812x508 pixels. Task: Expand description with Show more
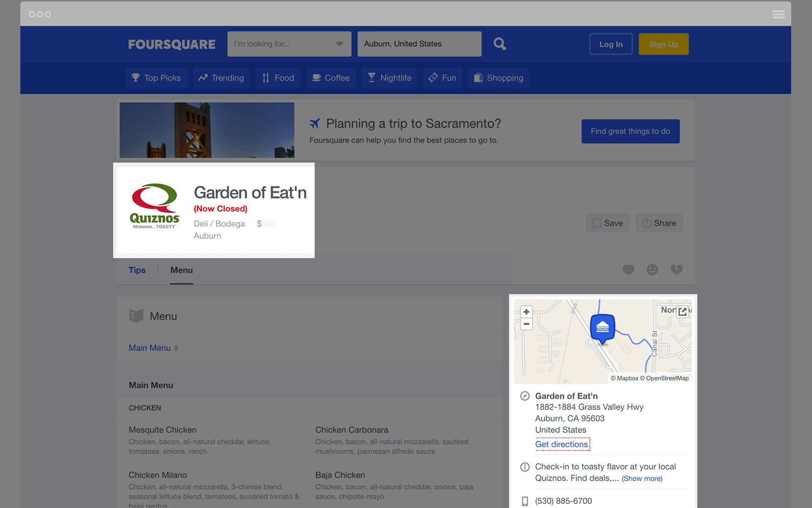642,479
